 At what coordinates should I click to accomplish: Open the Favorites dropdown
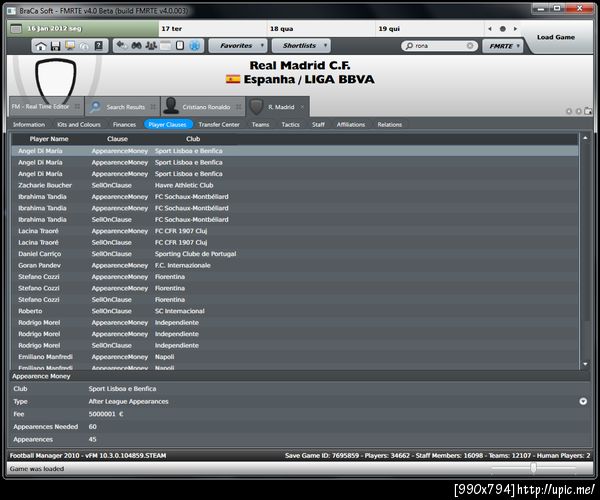[x=237, y=46]
